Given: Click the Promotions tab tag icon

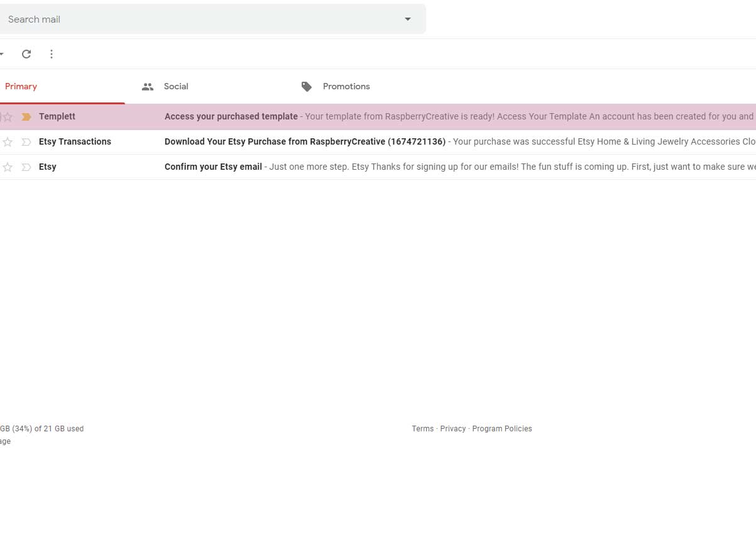Looking at the screenshot, I should (x=307, y=87).
